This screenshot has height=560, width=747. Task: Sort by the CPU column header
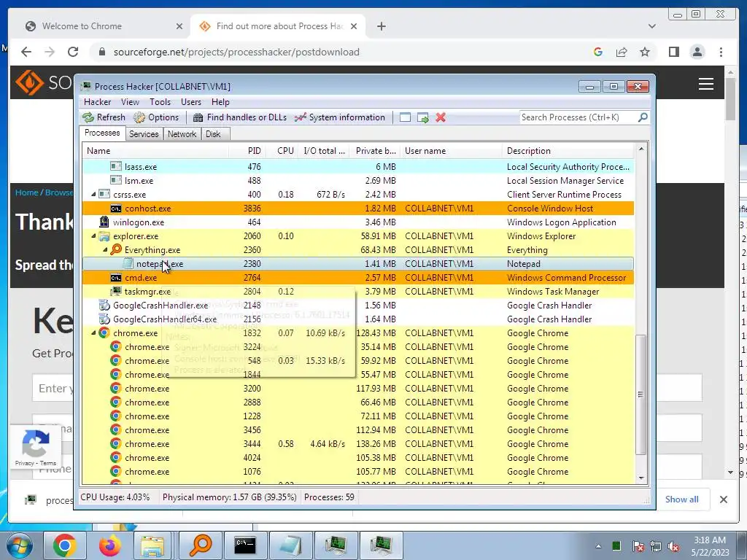282,151
